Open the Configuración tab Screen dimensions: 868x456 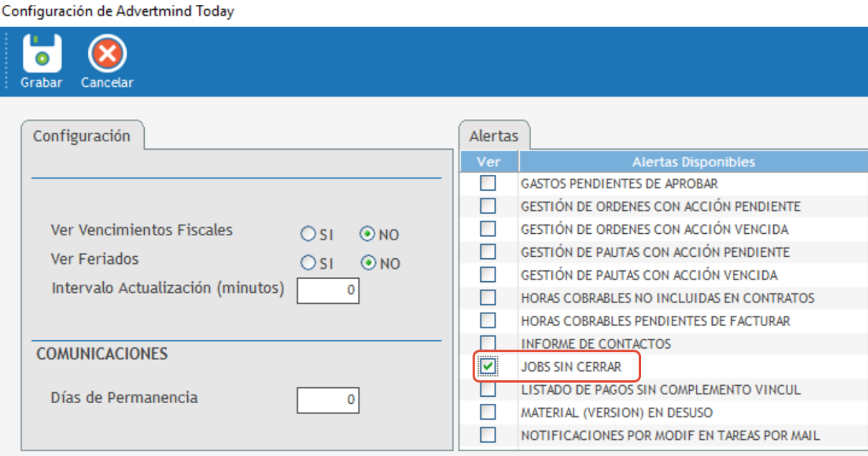pyautogui.click(x=82, y=136)
